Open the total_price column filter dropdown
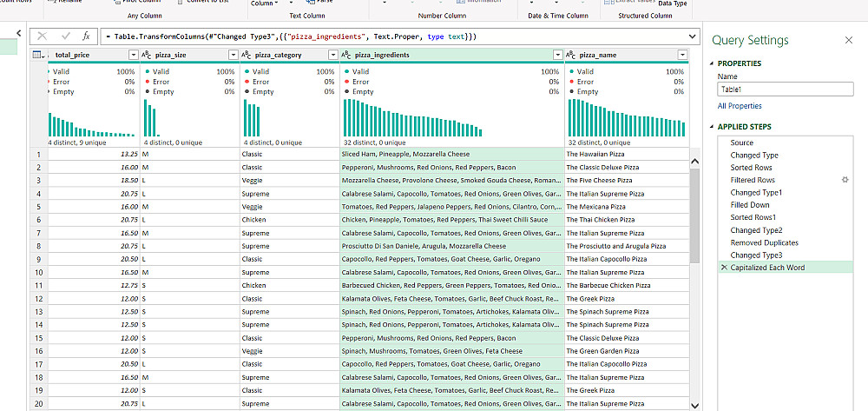Screen dimensions: 868x411 tap(132, 56)
